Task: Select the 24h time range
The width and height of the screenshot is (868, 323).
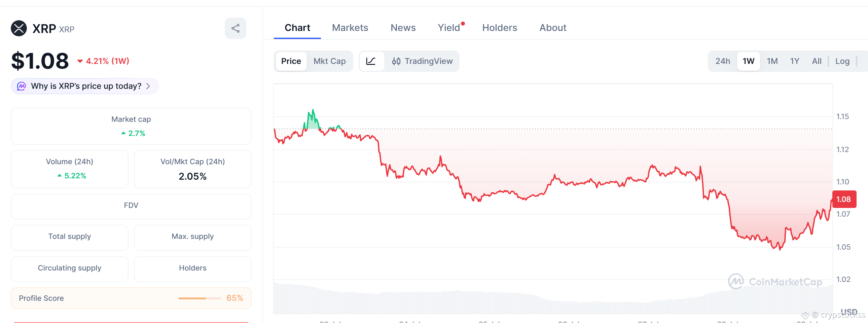Action: click(722, 61)
